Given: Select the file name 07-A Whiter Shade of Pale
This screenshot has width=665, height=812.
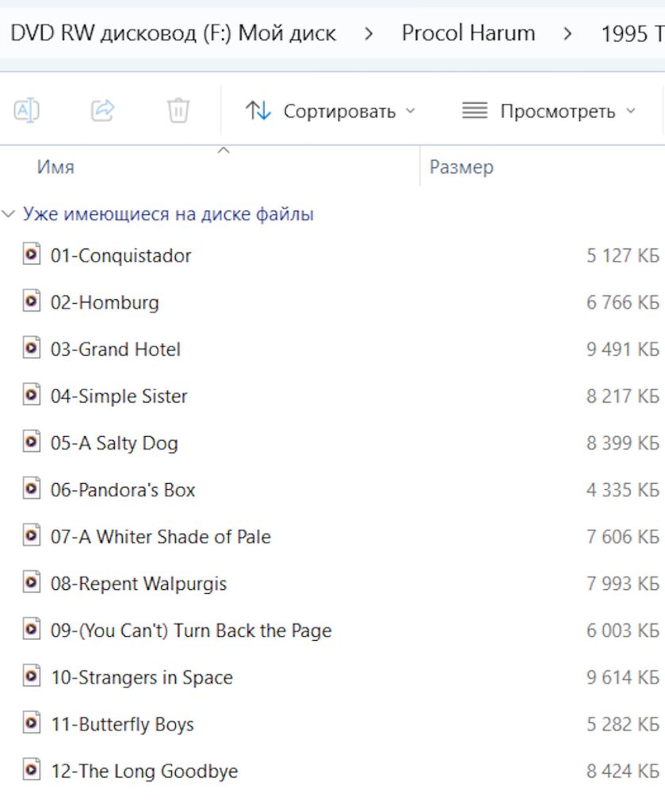Looking at the screenshot, I should pos(161,537).
